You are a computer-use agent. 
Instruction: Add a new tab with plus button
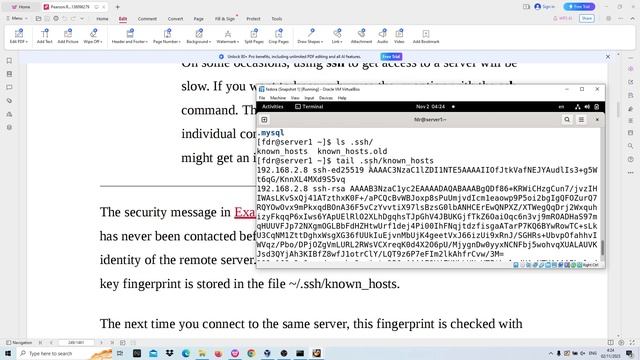[118, 7]
